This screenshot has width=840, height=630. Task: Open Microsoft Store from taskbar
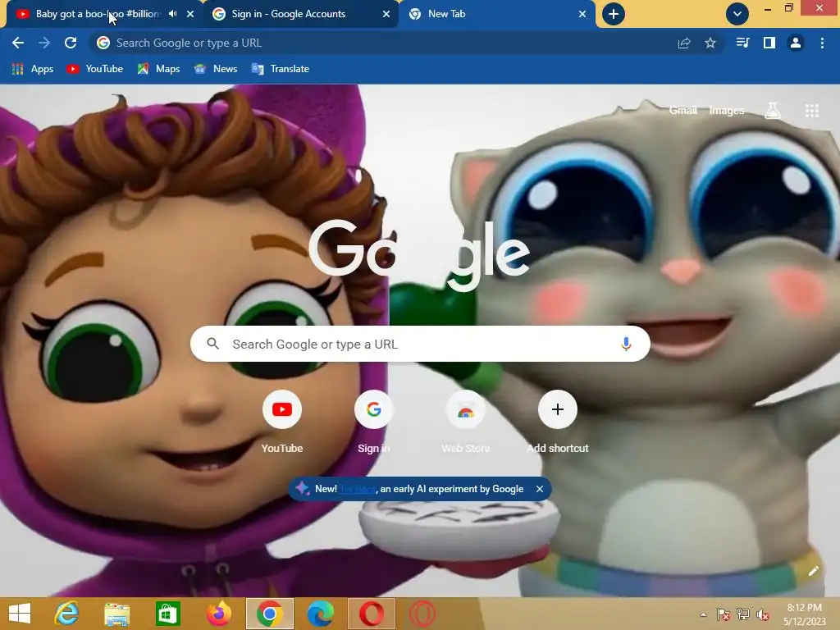[x=167, y=614]
